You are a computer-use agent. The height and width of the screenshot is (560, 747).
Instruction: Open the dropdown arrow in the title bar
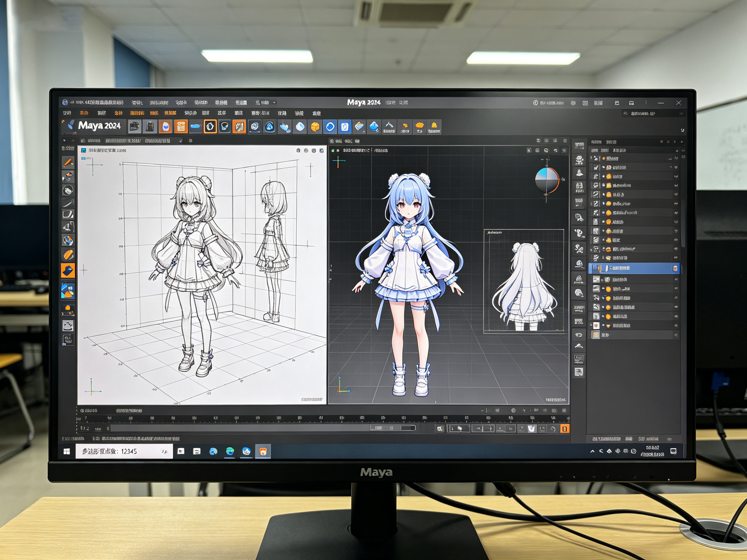pos(275,102)
